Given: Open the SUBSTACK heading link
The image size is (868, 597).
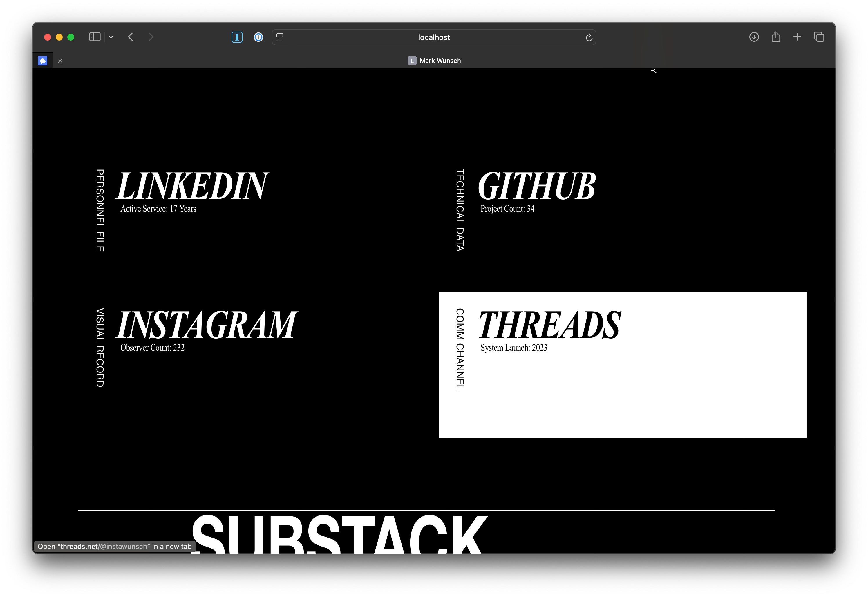Looking at the screenshot, I should [339, 534].
